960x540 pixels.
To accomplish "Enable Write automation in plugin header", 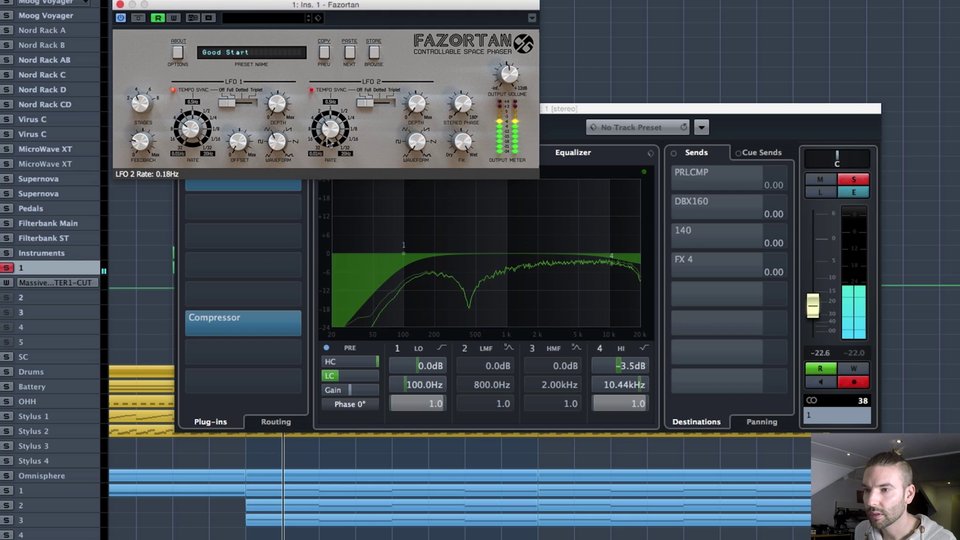I will [x=173, y=18].
